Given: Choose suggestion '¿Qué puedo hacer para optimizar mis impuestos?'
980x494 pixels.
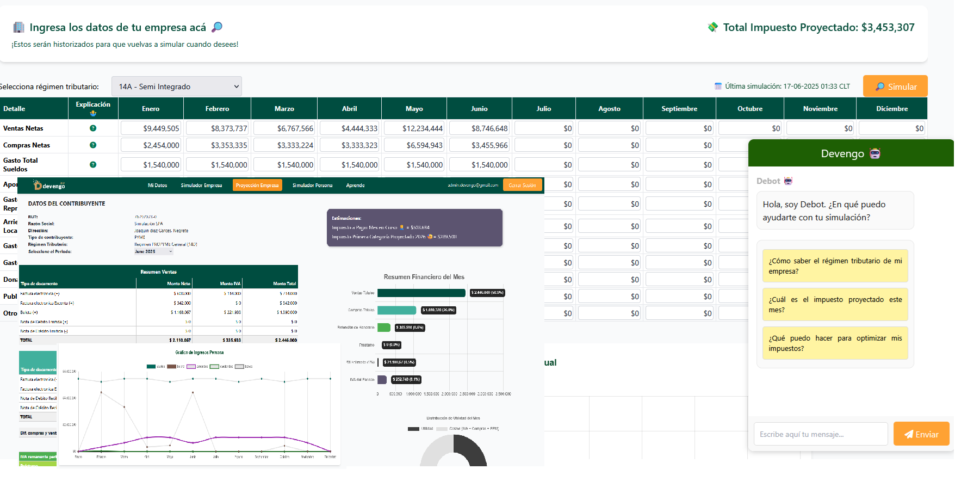Looking at the screenshot, I should 835,343.
